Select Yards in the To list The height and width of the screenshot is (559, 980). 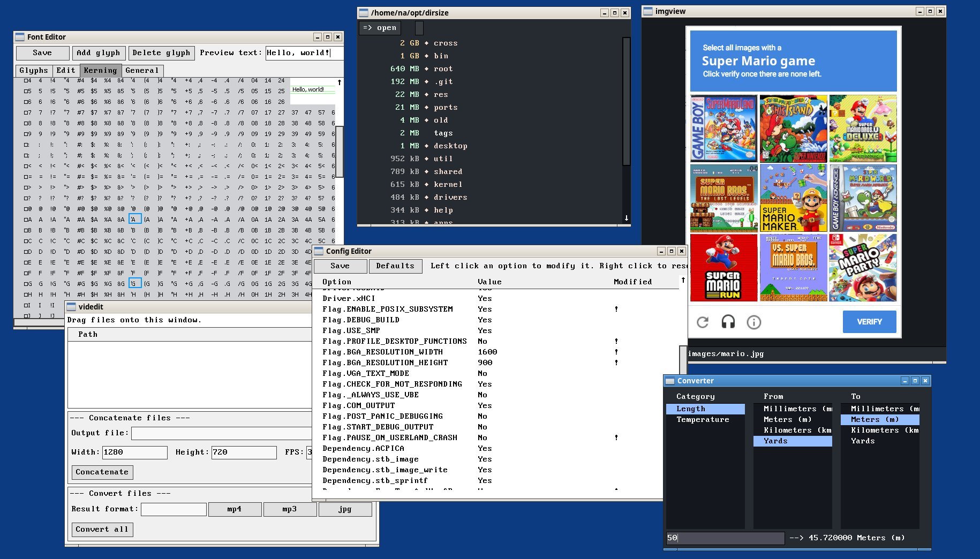880,441
